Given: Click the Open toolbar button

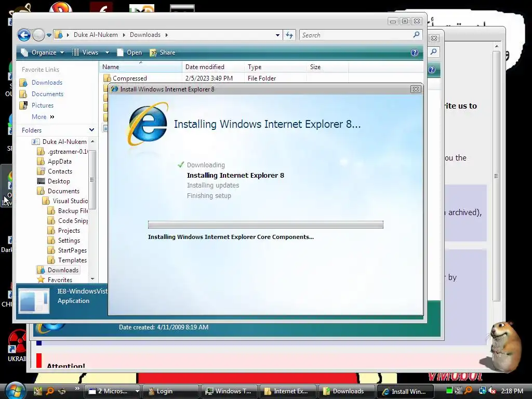Looking at the screenshot, I should click(129, 52).
